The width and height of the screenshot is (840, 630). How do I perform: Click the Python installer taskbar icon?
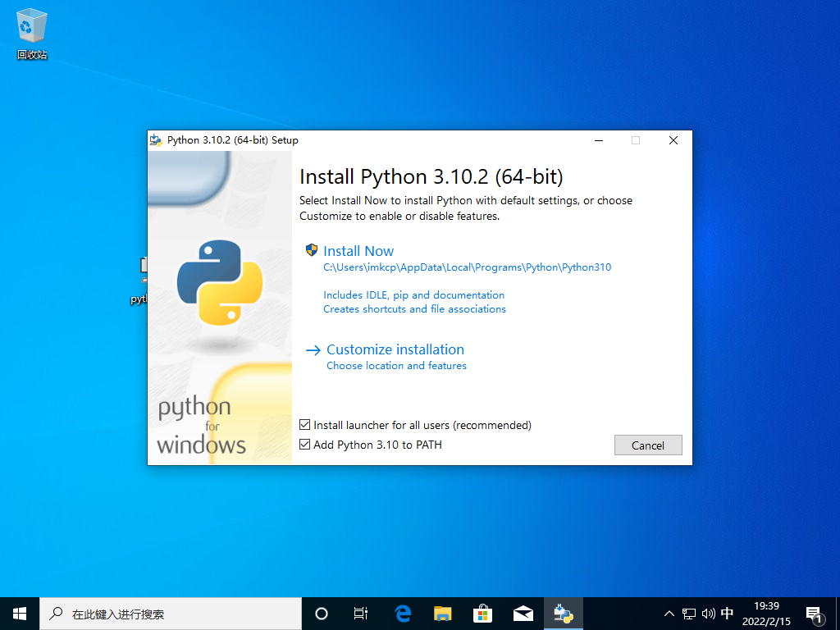click(x=563, y=613)
